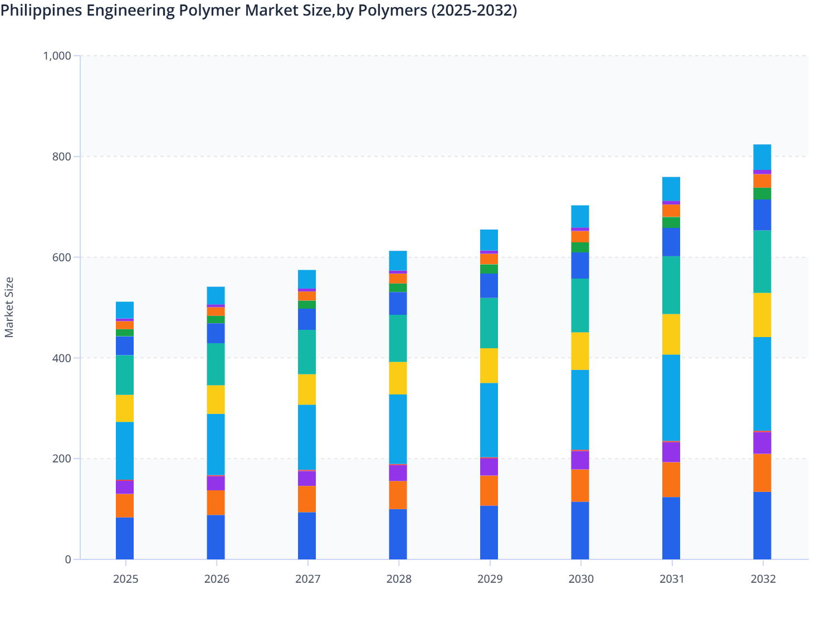The image size is (840, 624).
Task: Select the 2030 x-axis label
Action: click(x=580, y=579)
